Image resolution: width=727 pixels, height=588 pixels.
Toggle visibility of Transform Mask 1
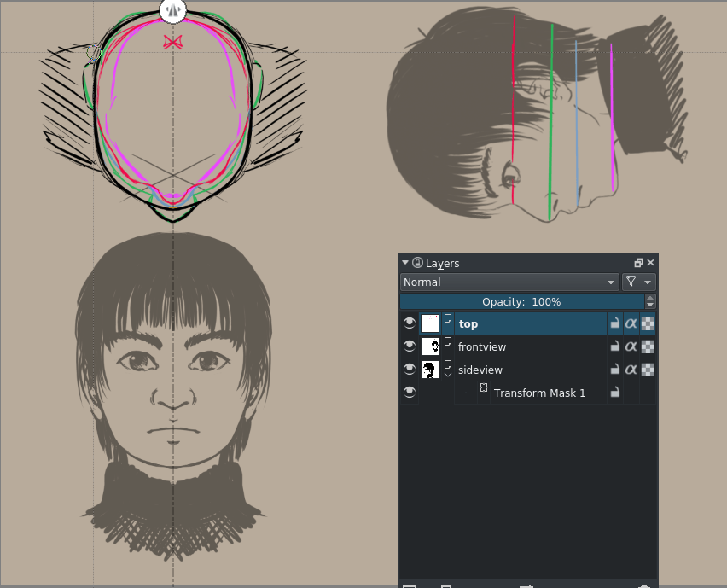[410, 392]
